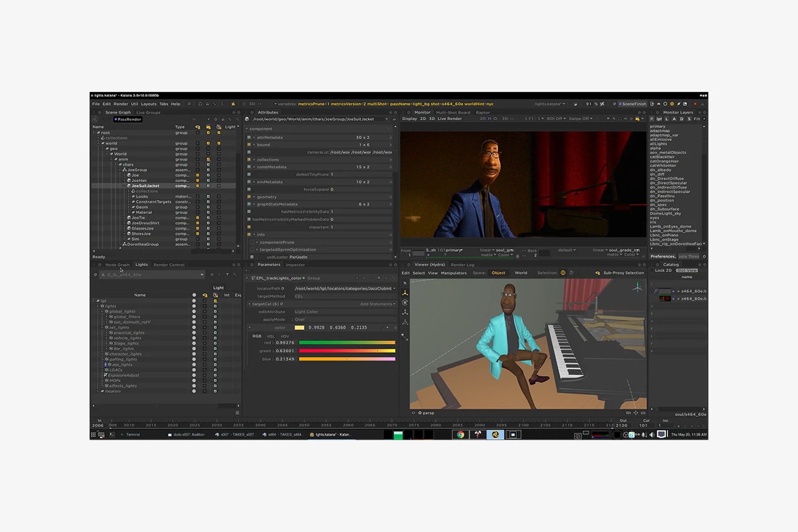Open the SceneFinish layout button
Screen dimensions: 798x532
tap(632, 104)
